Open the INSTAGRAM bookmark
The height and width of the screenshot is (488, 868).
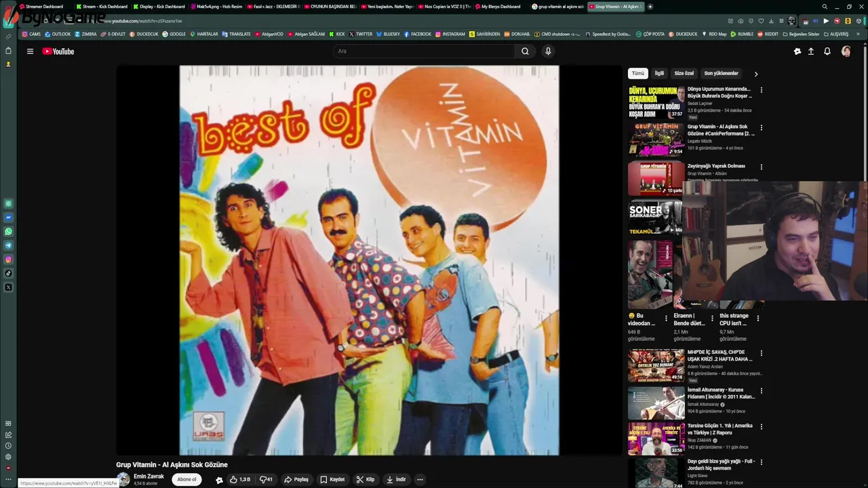450,34
